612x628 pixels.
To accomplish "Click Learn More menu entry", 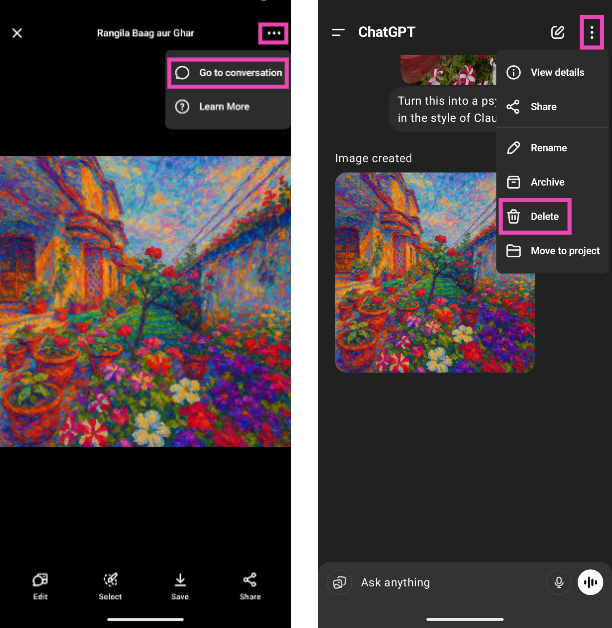I will (x=228, y=107).
